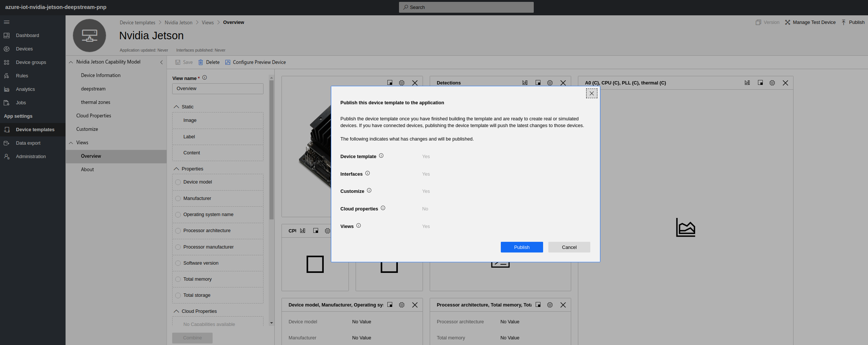868x345 pixels.
Task: Change the Detections tile visualization icon
Action: point(525,83)
